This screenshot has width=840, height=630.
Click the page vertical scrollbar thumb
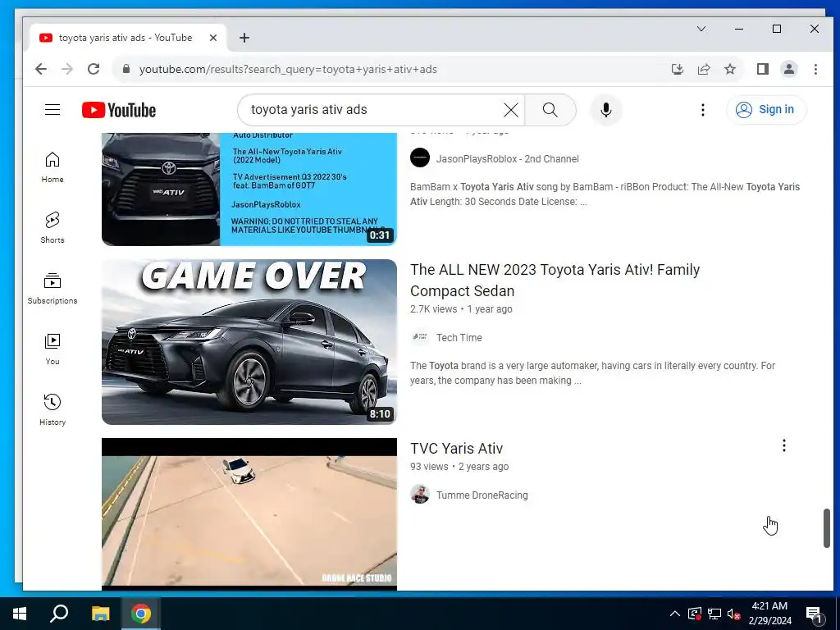tap(827, 528)
